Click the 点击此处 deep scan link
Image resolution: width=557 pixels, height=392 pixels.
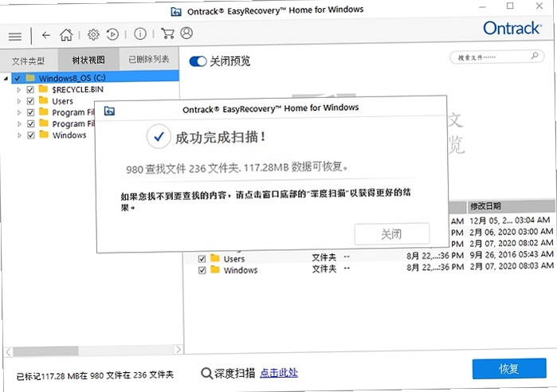point(279,372)
